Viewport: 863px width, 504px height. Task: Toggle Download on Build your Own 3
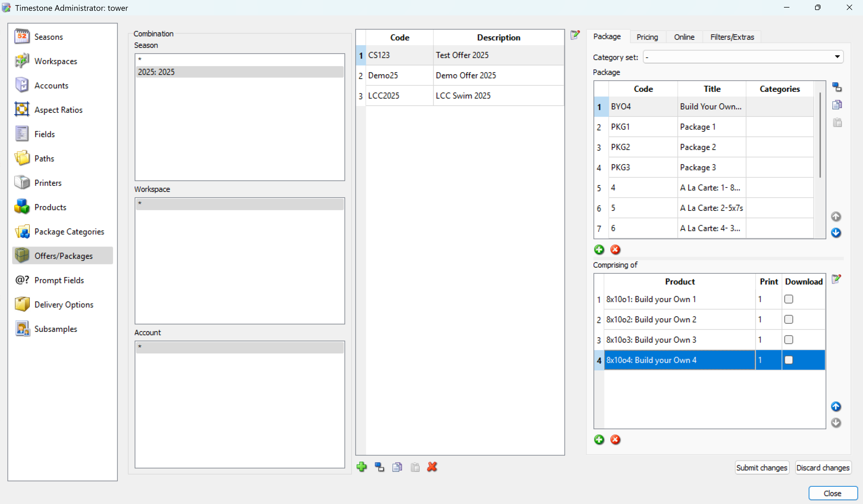(789, 339)
